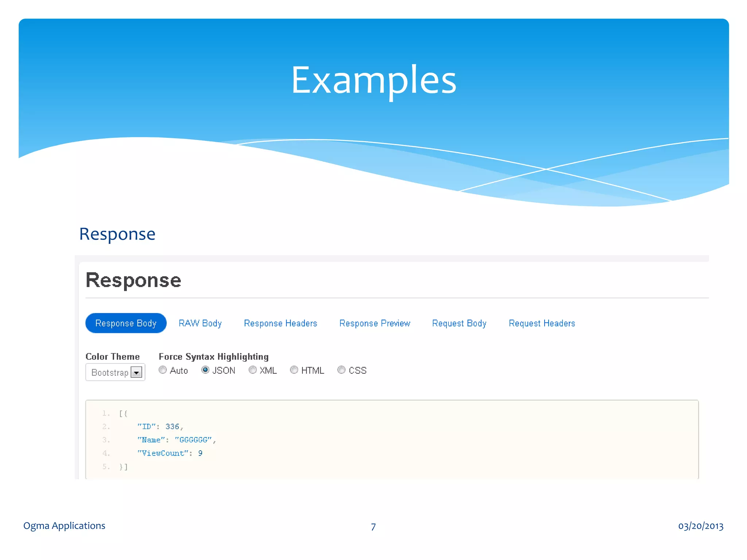
Task: Select the Response Body tab
Action: coord(126,323)
